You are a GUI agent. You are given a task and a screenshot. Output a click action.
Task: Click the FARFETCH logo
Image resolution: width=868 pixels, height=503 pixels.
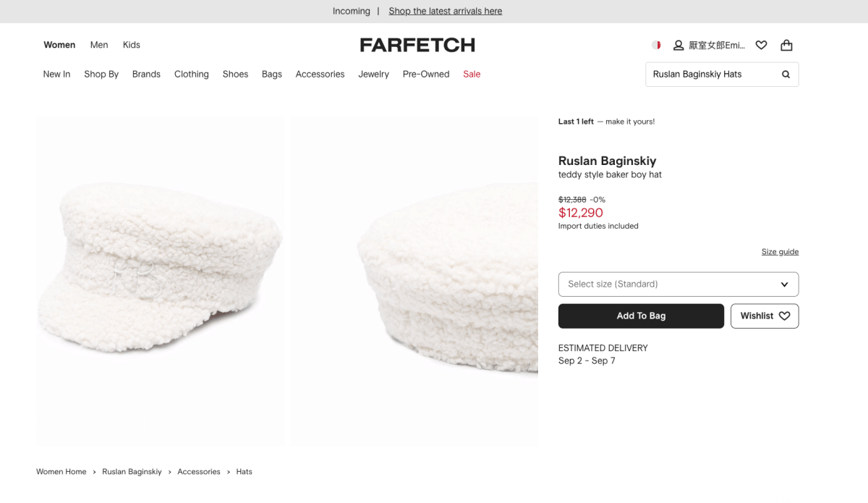[417, 45]
